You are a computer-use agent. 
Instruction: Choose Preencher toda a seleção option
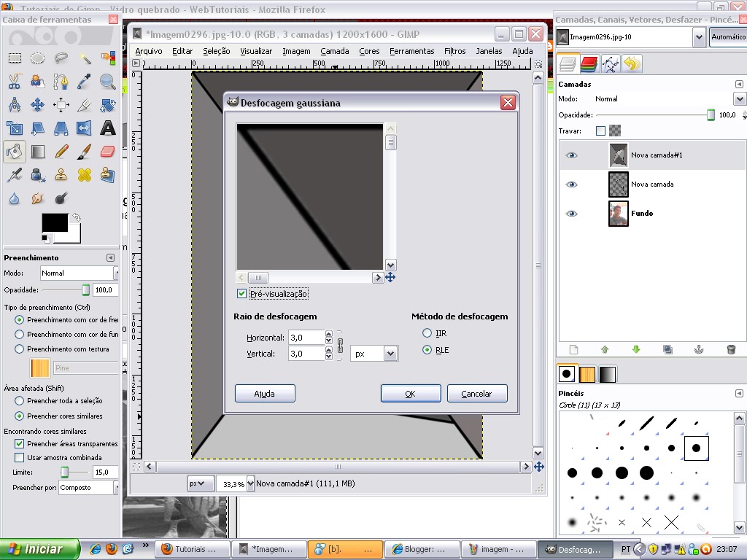[x=20, y=400]
